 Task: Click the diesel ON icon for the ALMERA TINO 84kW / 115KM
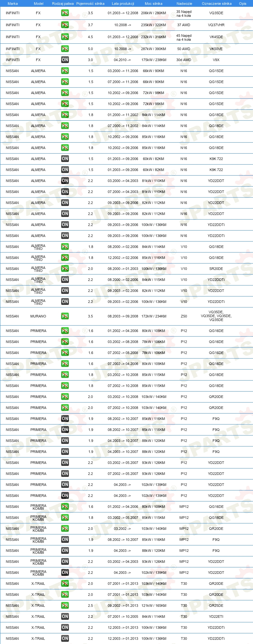pyautogui.click(x=65, y=280)
